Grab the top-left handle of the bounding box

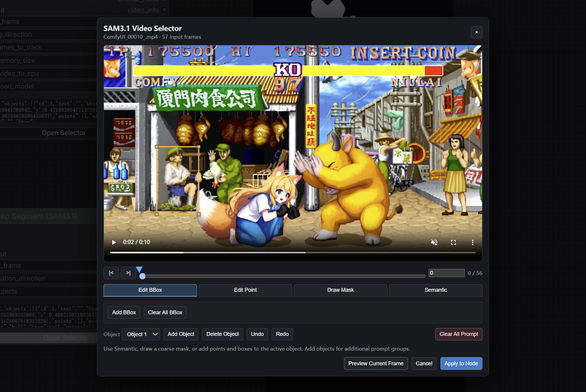point(157,147)
